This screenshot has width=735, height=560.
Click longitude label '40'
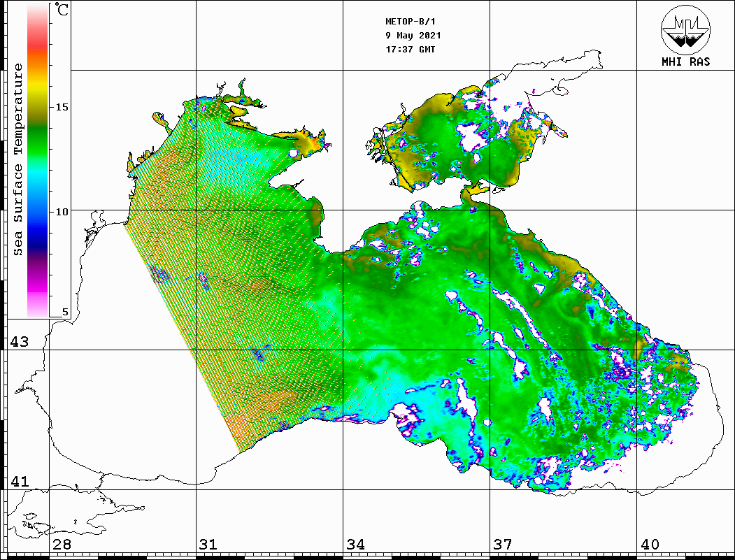point(650,545)
